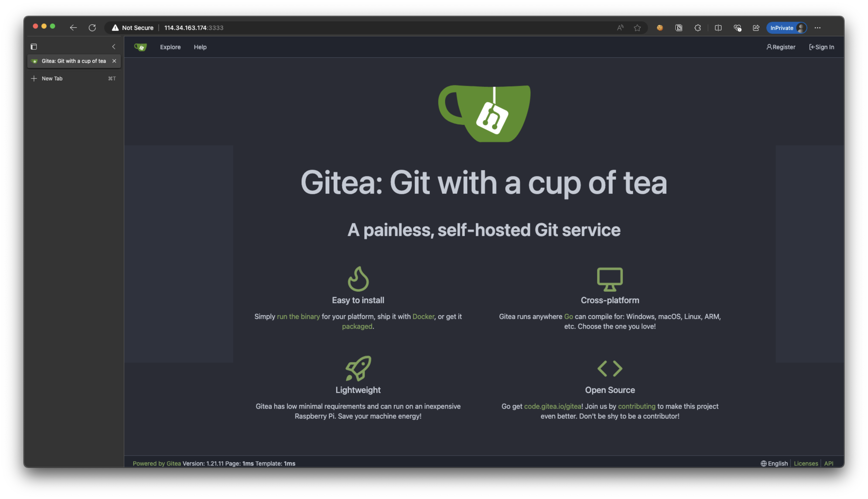Click the Gitea cup logo in the navbar
Viewport: 868px width, 499px height.
click(140, 47)
